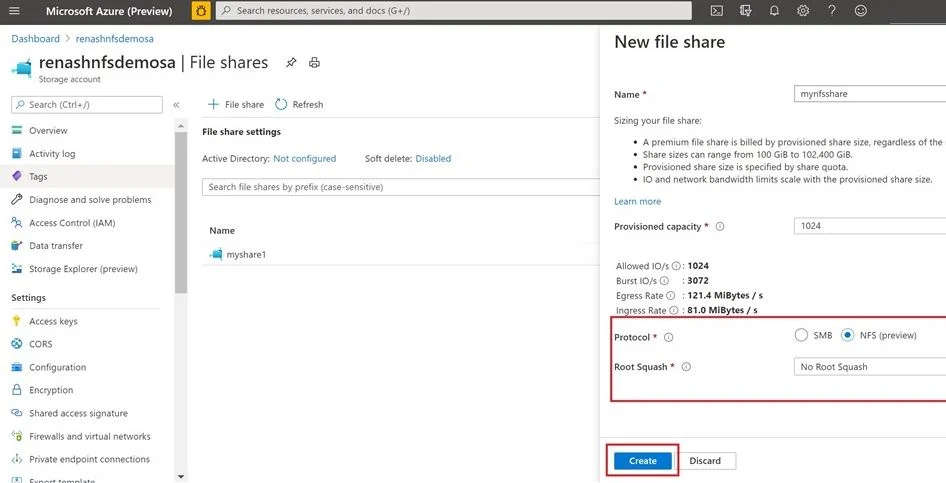
Task: Focus the top search resources box
Action: 454,11
